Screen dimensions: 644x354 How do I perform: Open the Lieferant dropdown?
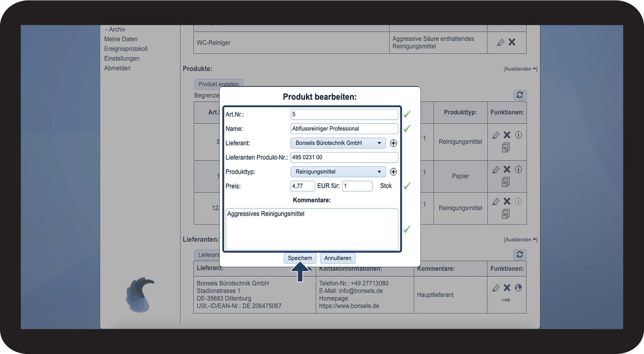tap(338, 143)
